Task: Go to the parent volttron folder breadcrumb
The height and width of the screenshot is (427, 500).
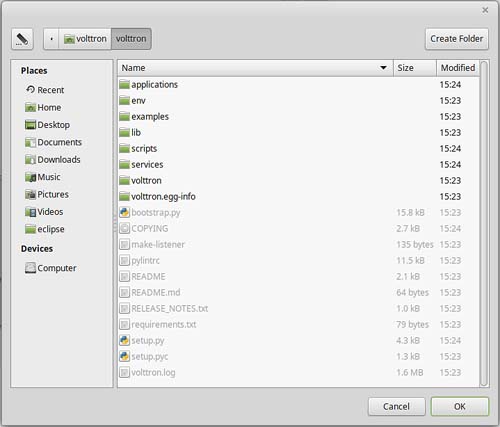Action: pos(85,39)
